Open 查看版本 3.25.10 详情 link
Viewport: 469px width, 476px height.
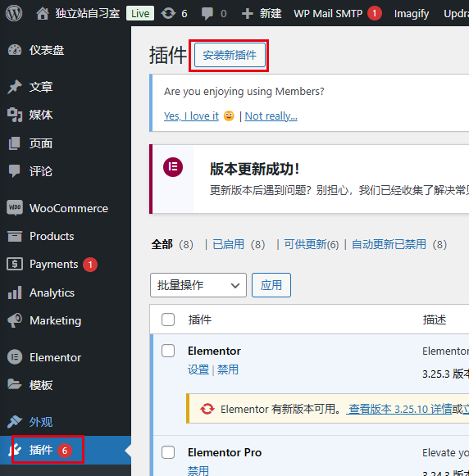pyautogui.click(x=398, y=409)
